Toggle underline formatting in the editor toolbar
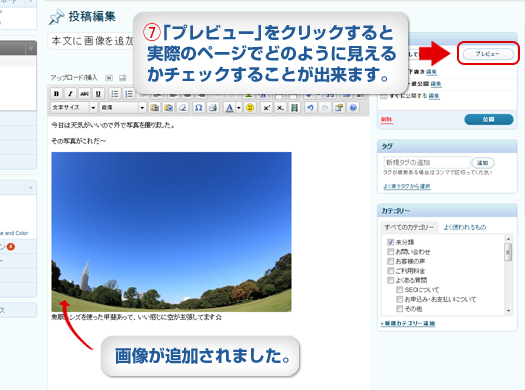 click(x=98, y=94)
